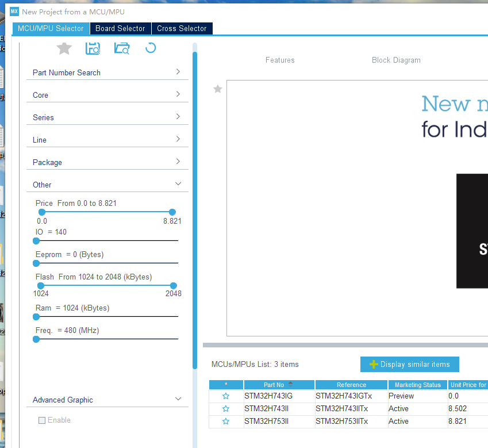Open the Features tab
This screenshot has width=488, height=448.
click(280, 60)
